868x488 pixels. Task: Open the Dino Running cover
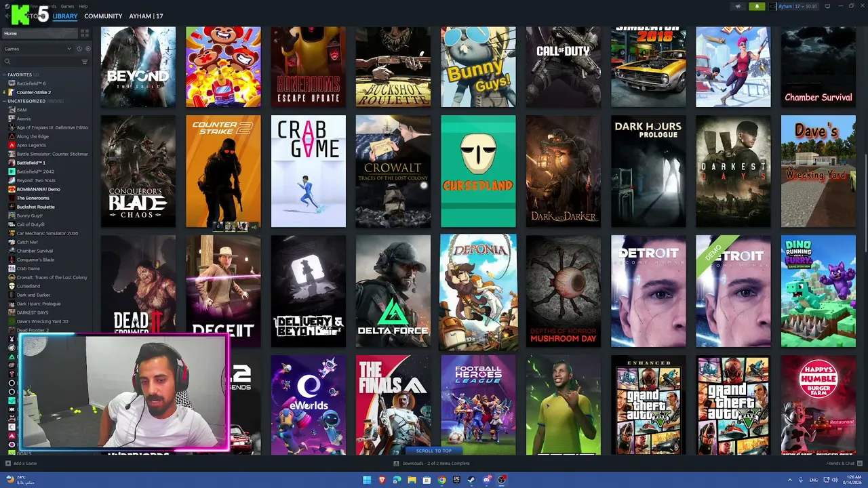click(x=818, y=291)
